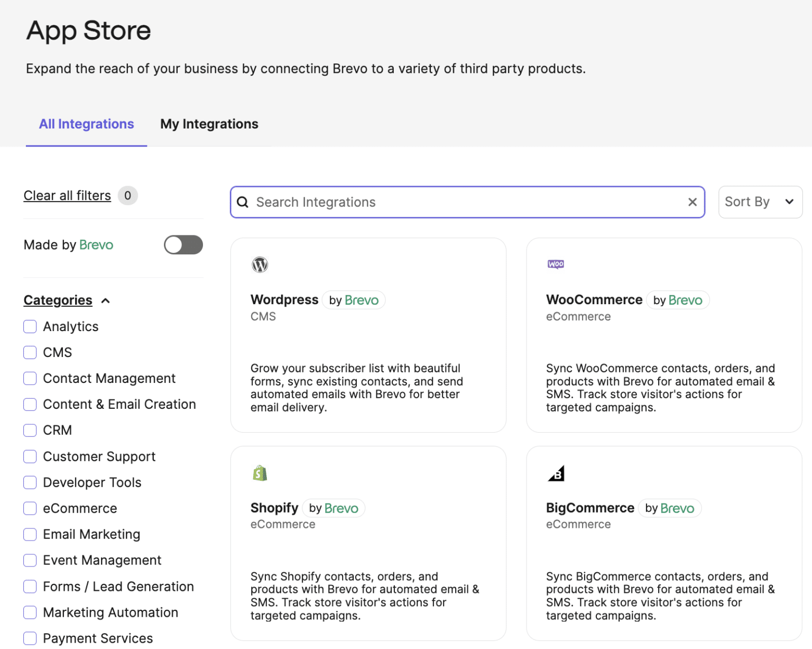Check the CRM category checkbox

[30, 430]
